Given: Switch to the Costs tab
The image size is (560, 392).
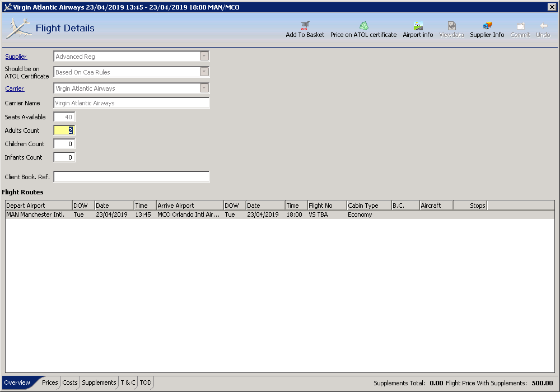Looking at the screenshot, I should 70,382.
